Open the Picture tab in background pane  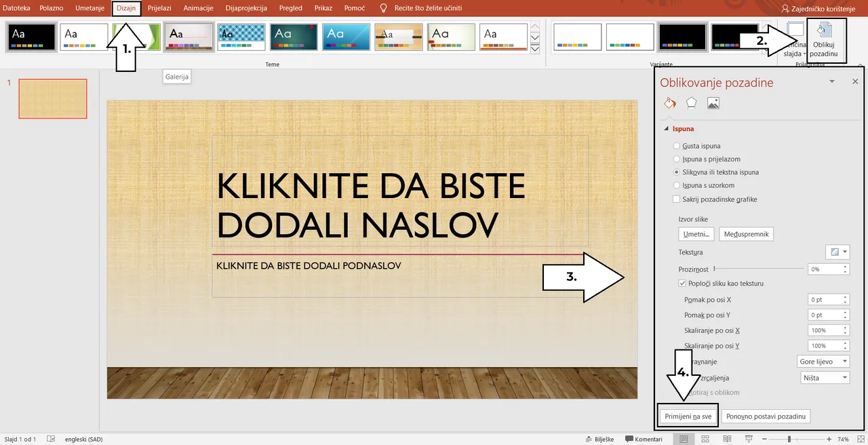tap(713, 103)
